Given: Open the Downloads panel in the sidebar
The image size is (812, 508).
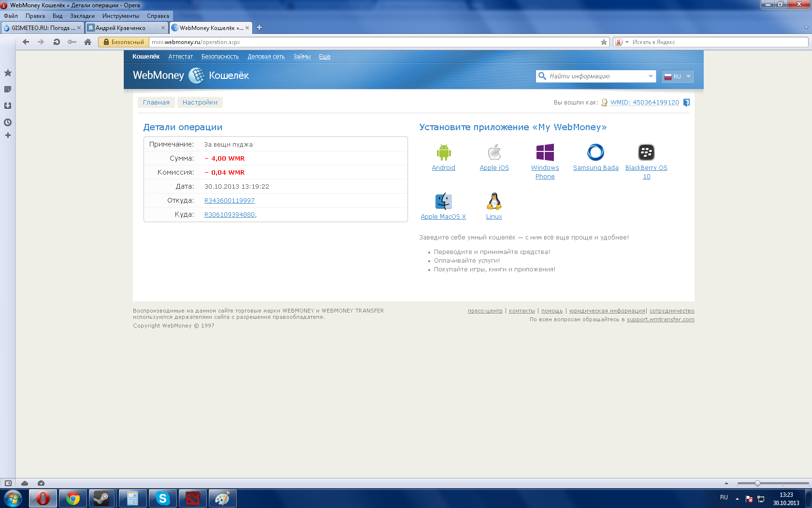Looking at the screenshot, I should point(8,106).
